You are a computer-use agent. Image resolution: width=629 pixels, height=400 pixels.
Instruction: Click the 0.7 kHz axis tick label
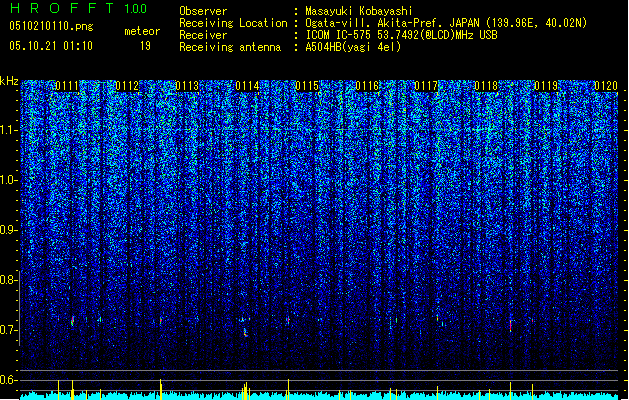coord(9,330)
